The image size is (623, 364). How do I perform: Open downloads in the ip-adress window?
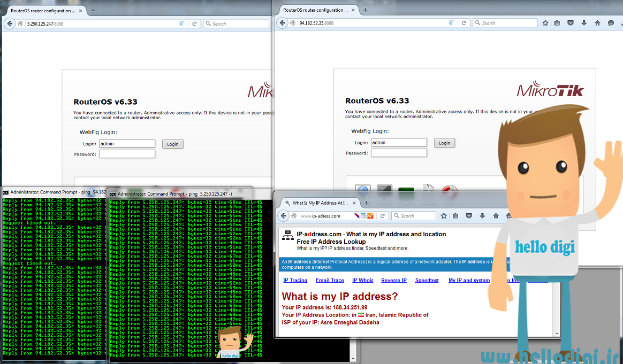[482, 215]
